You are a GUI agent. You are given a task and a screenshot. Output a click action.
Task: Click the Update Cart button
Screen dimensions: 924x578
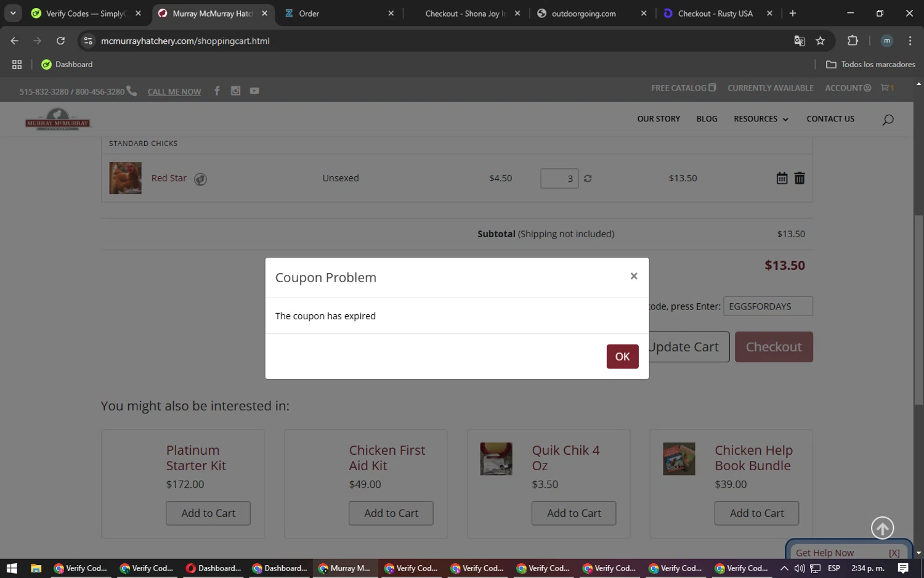(689, 347)
